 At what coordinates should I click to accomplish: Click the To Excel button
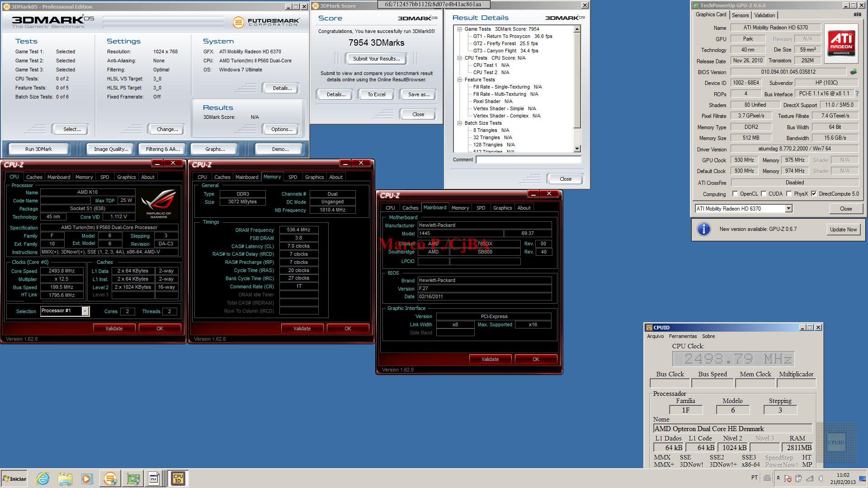pyautogui.click(x=376, y=94)
